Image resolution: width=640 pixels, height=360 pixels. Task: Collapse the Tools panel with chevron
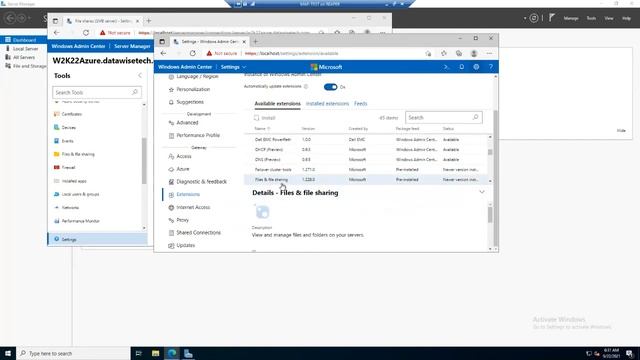140,76
